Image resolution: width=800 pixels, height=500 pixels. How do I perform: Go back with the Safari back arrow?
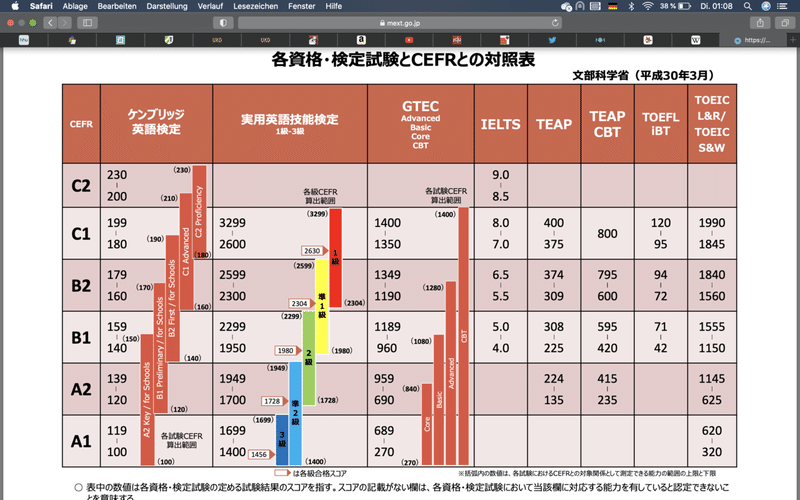pyautogui.click(x=50, y=22)
